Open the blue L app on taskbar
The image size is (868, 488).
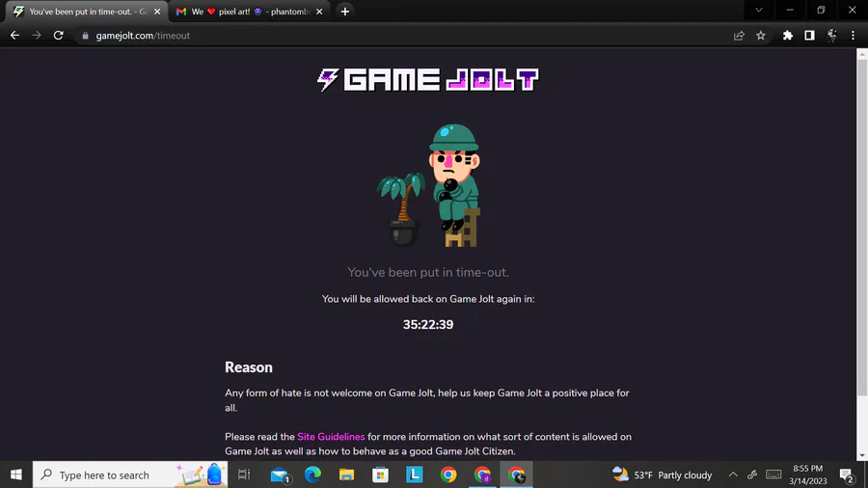414,474
